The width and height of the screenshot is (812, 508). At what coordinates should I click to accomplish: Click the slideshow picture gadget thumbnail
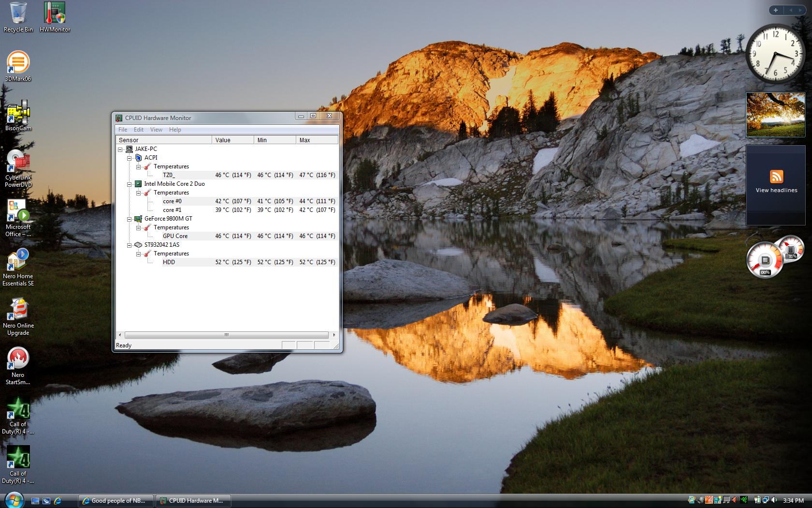(x=775, y=115)
